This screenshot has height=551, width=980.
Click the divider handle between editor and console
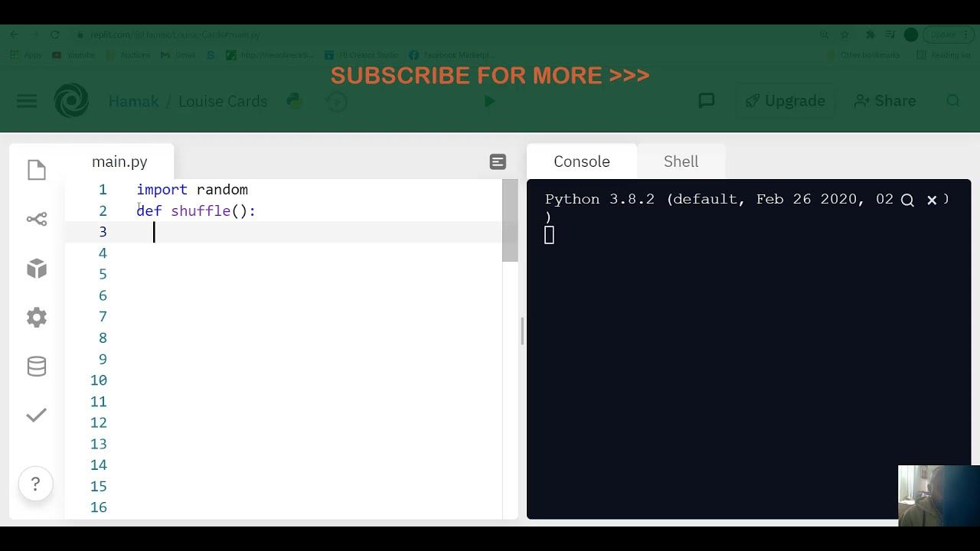tap(522, 331)
